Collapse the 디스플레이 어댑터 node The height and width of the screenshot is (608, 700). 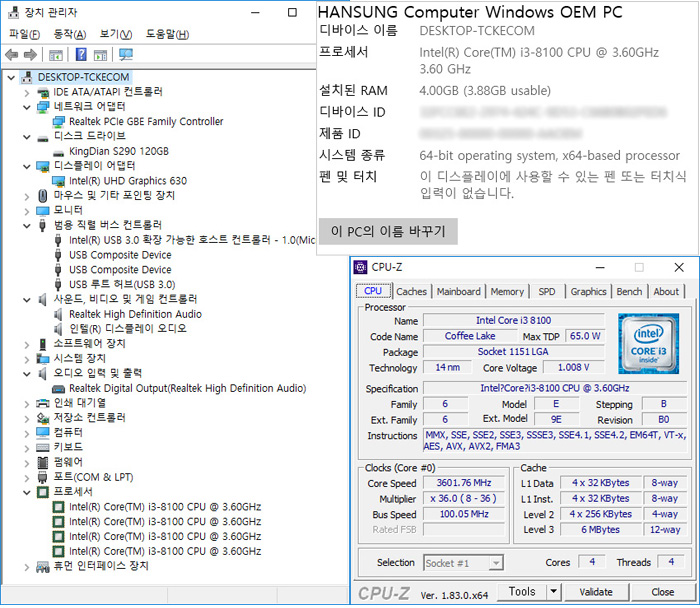(27, 167)
